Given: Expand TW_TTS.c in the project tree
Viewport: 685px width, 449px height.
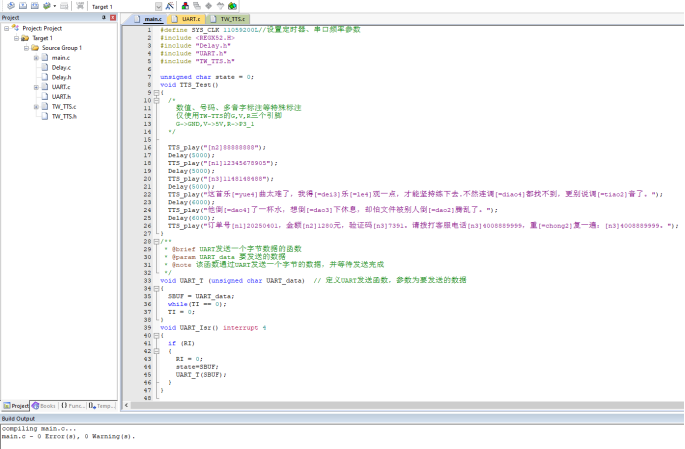Looking at the screenshot, I should [x=36, y=107].
